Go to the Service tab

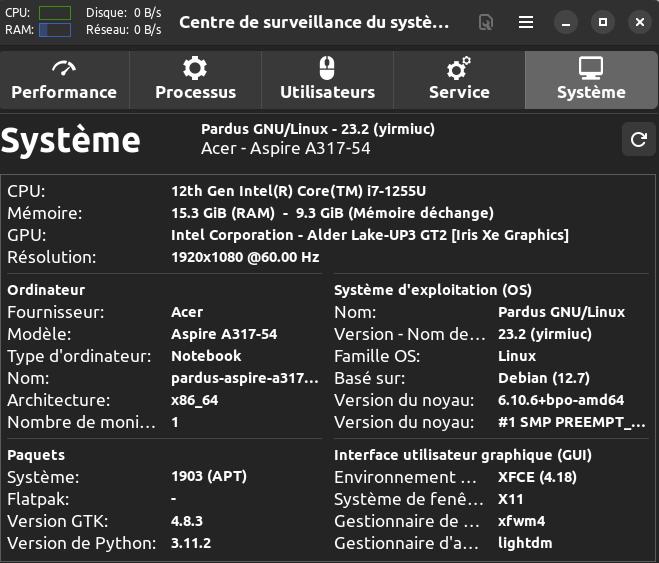pos(459,80)
